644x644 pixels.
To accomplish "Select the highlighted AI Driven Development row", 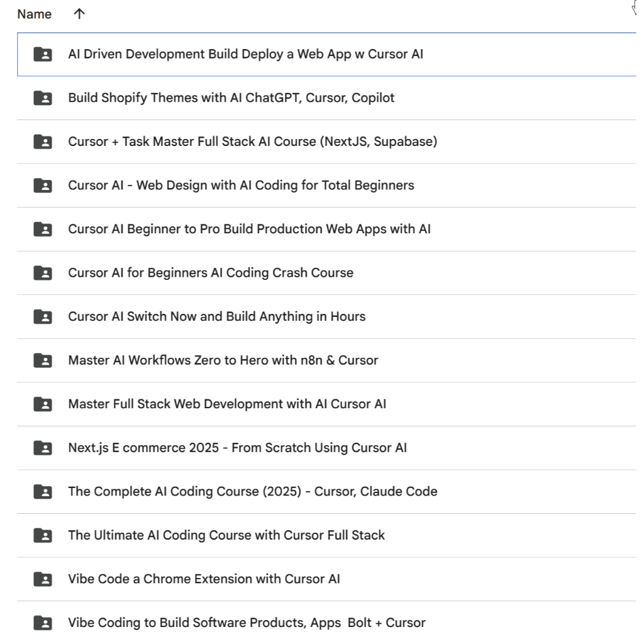I will tap(245, 54).
